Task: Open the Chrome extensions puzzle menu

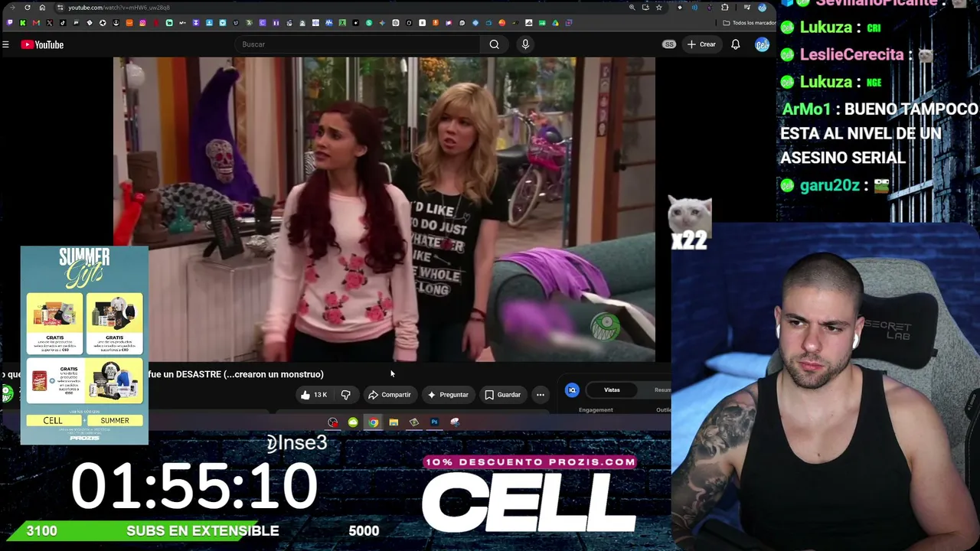Action: tap(725, 8)
